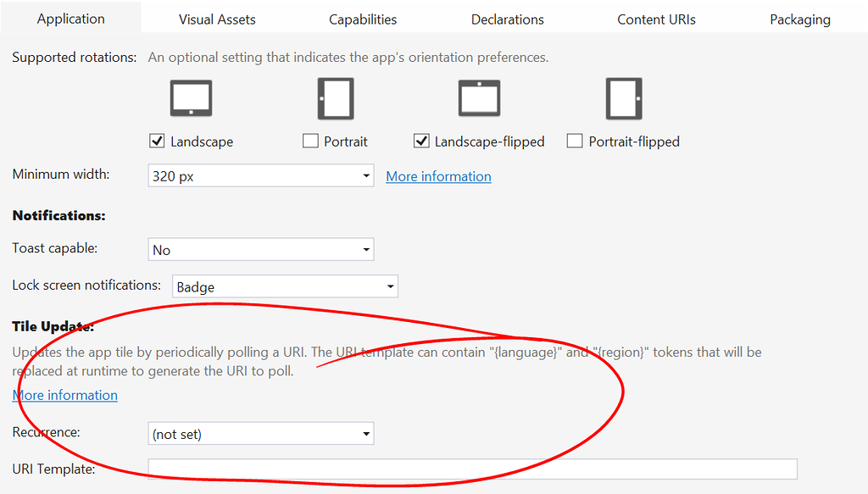Click the Portrait orientation tablet icon
This screenshot has width=868, height=494.
pos(335,98)
